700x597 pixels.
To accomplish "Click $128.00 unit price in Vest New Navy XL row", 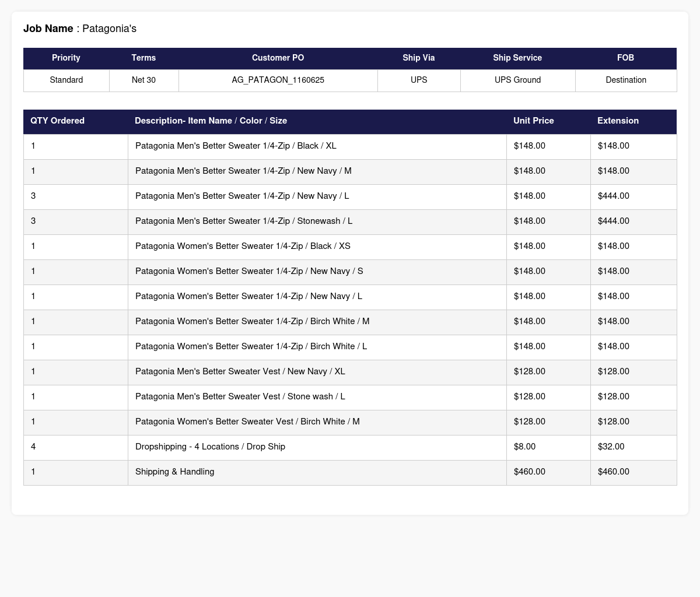I will click(x=530, y=372).
